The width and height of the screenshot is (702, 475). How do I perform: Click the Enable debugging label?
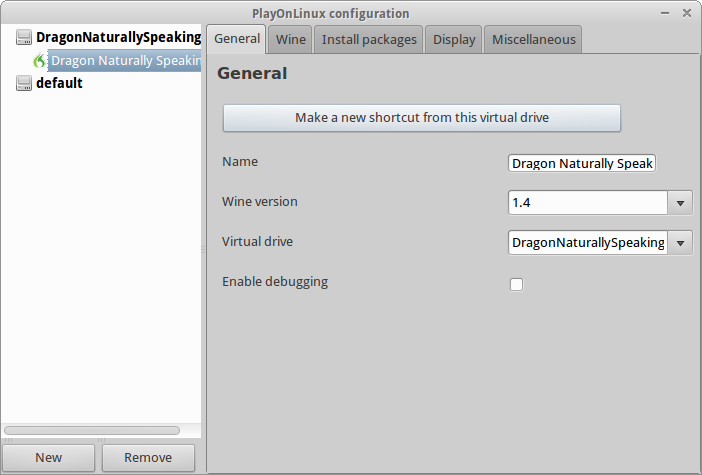coord(275,282)
